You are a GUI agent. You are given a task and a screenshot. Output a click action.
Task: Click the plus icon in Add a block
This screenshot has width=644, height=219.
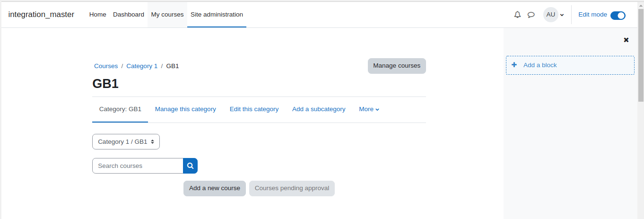click(x=514, y=65)
